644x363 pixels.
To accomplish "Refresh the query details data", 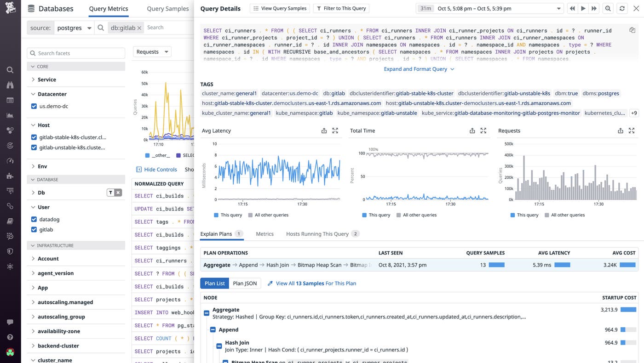I will pyautogui.click(x=622, y=8).
